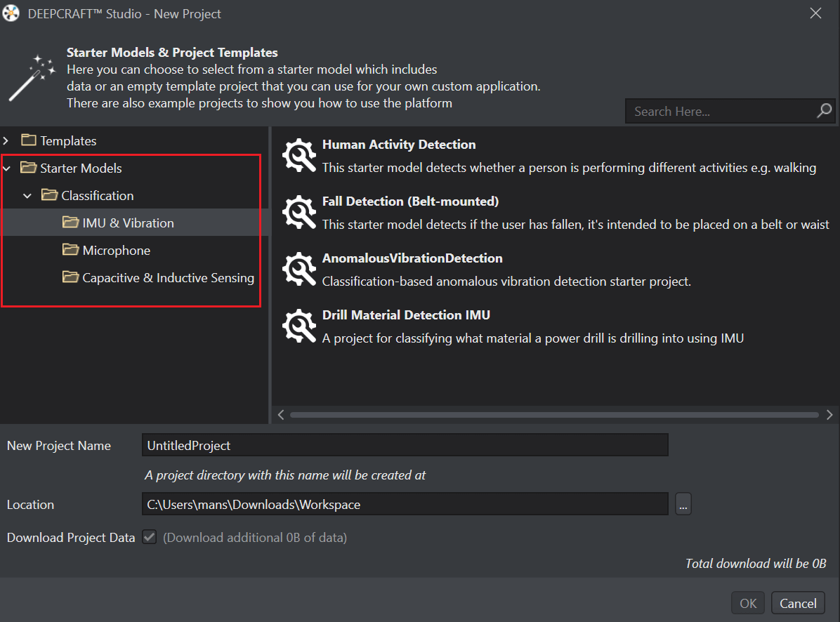Click the Microphone folder icon
Screen dimensions: 840x622
[x=70, y=250]
